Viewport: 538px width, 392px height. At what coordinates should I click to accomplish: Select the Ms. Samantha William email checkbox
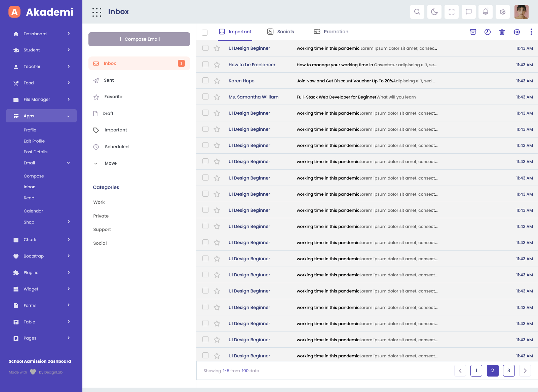(x=205, y=97)
